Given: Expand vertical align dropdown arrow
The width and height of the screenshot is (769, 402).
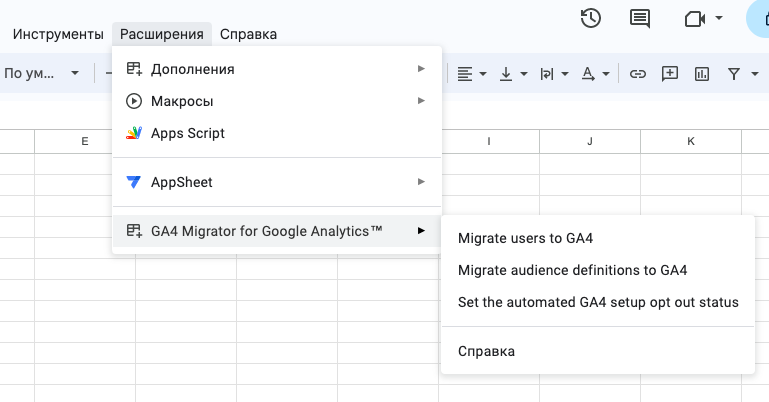Looking at the screenshot, I should tap(524, 74).
